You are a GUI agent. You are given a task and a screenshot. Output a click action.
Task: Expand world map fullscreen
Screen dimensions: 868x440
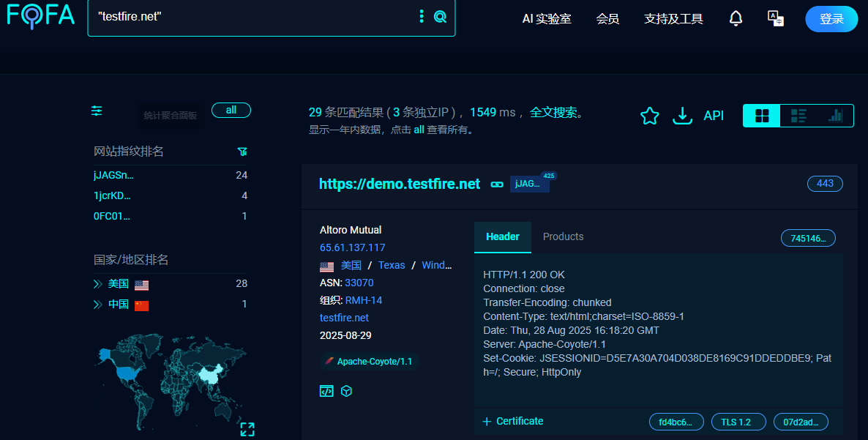click(247, 429)
